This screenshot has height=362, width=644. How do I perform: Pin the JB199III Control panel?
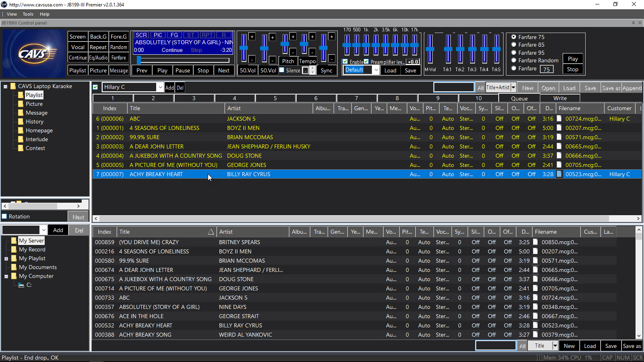tap(633, 23)
